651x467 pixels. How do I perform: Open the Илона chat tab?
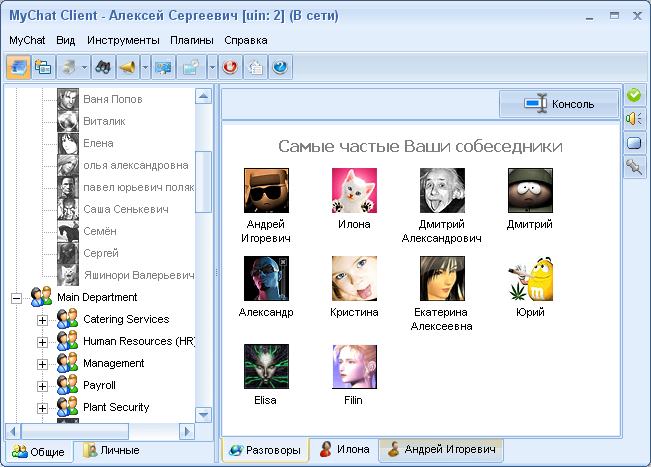(x=344, y=449)
